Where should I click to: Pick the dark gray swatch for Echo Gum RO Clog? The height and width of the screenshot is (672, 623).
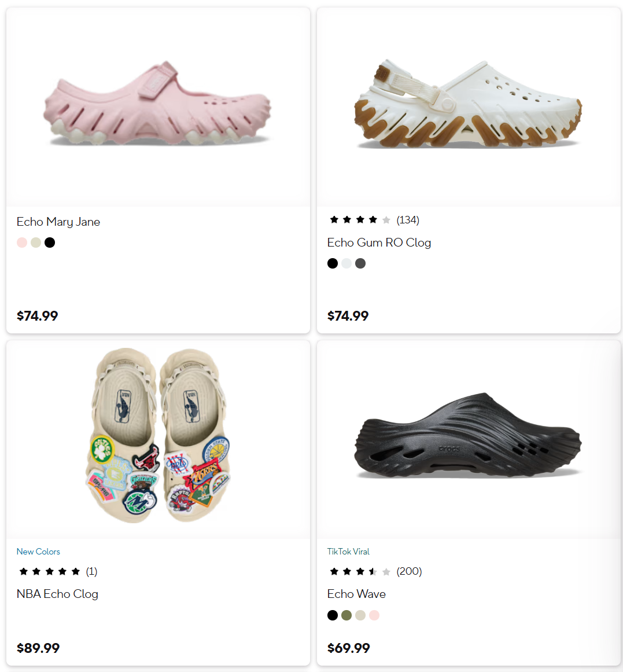coord(360,263)
